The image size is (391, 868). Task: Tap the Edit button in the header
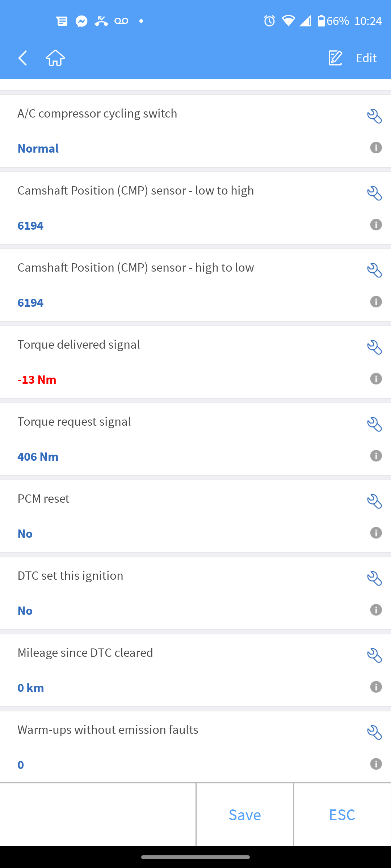point(353,58)
